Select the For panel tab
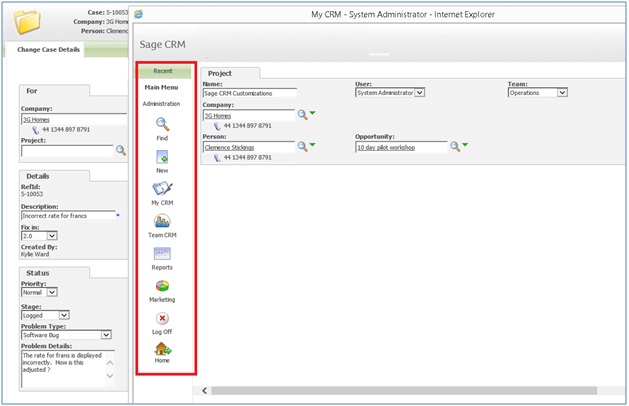Screen dimensions: 629x406 (32, 91)
